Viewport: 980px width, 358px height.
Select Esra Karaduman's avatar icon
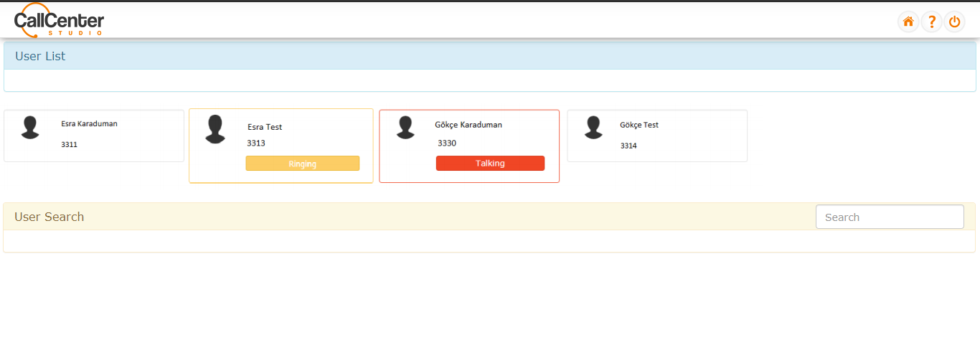click(x=30, y=127)
